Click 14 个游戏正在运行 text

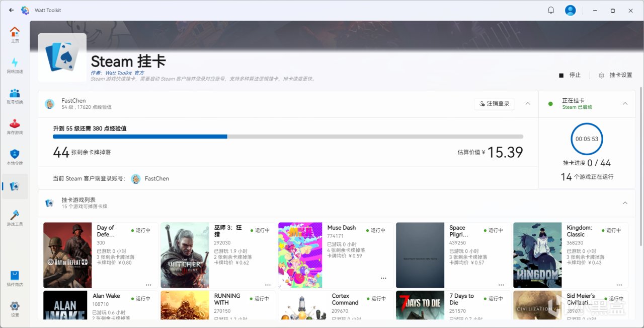pyautogui.click(x=587, y=177)
